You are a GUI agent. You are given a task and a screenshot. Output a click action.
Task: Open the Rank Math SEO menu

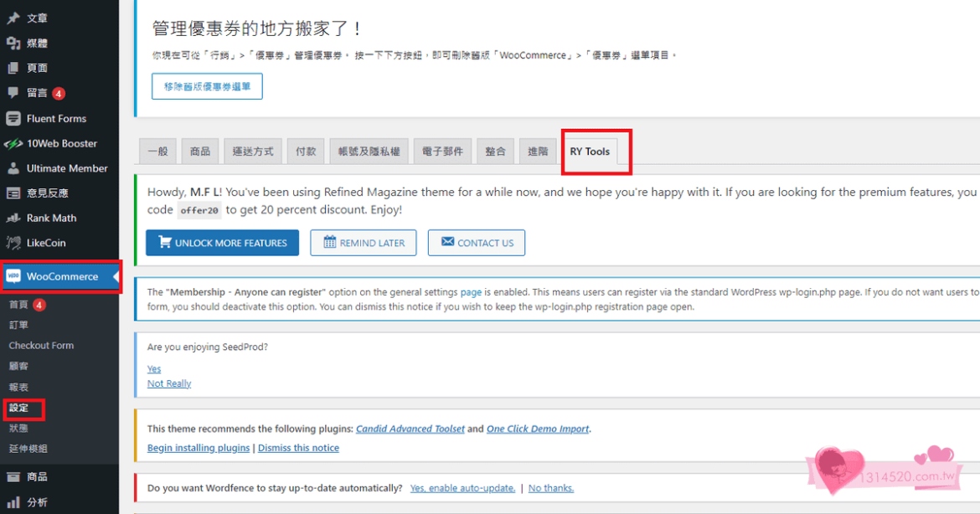(49, 218)
